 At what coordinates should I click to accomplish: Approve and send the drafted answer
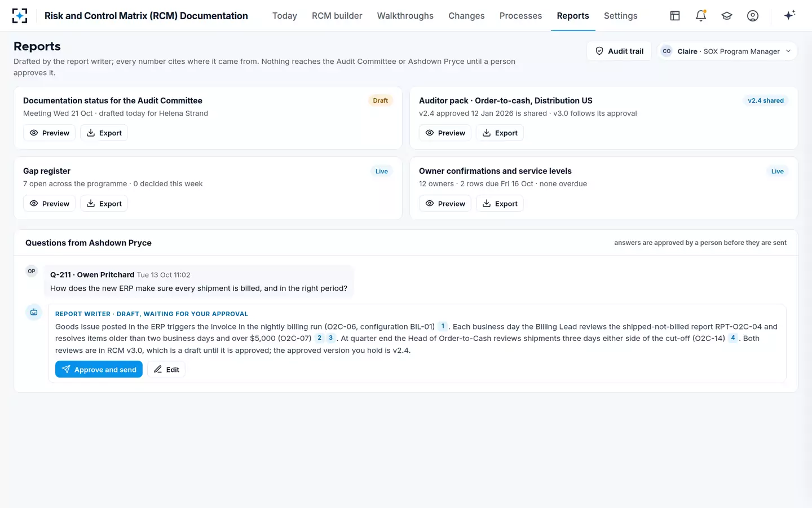click(99, 369)
